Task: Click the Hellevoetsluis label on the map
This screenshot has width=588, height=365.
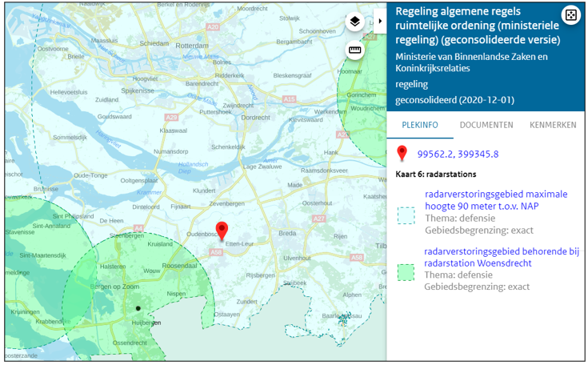Action: (x=69, y=92)
